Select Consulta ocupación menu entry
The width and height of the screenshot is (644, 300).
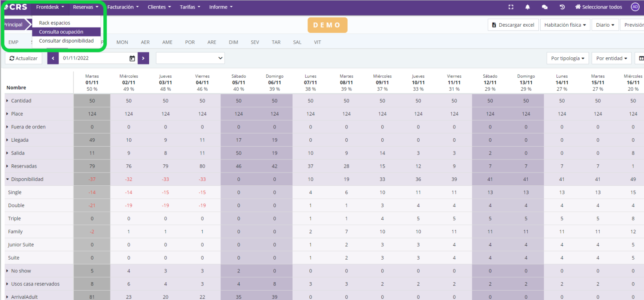(x=61, y=32)
